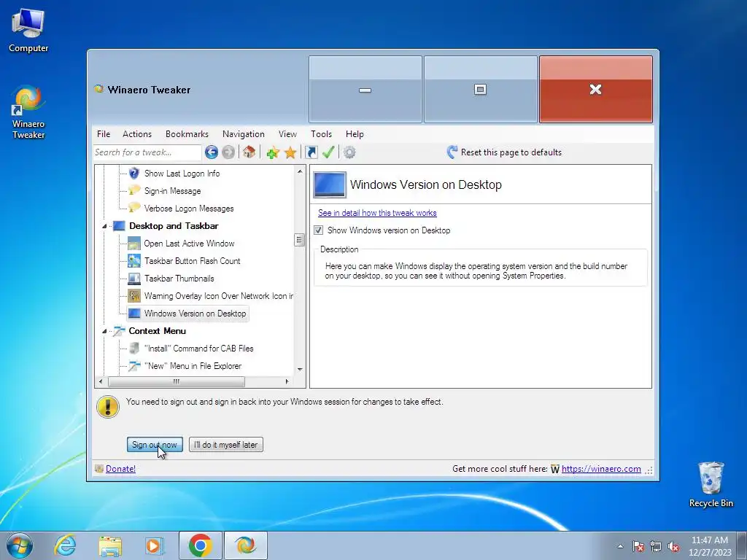Click the horizontal scroll left arrow

point(101,381)
